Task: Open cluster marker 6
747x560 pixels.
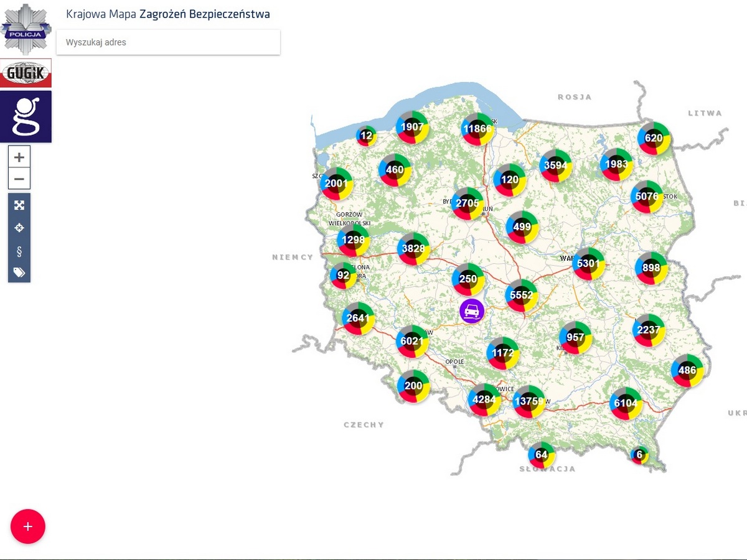Action: coord(639,455)
